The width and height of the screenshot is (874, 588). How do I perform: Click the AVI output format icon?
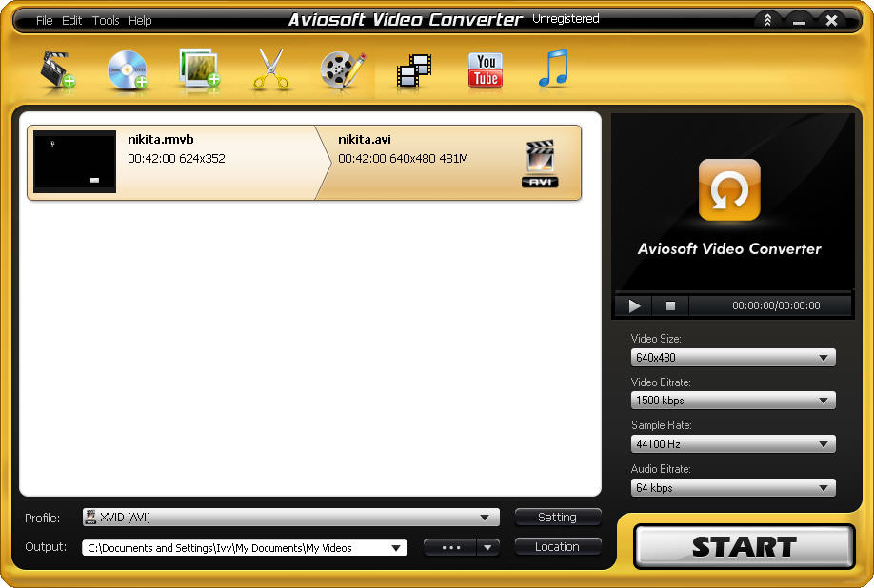pos(539,162)
